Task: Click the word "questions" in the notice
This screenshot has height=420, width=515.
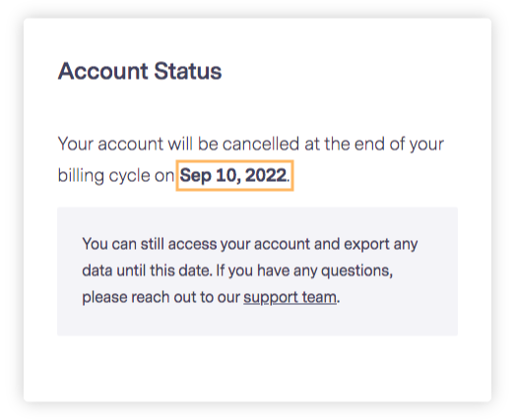Action: [x=356, y=271]
